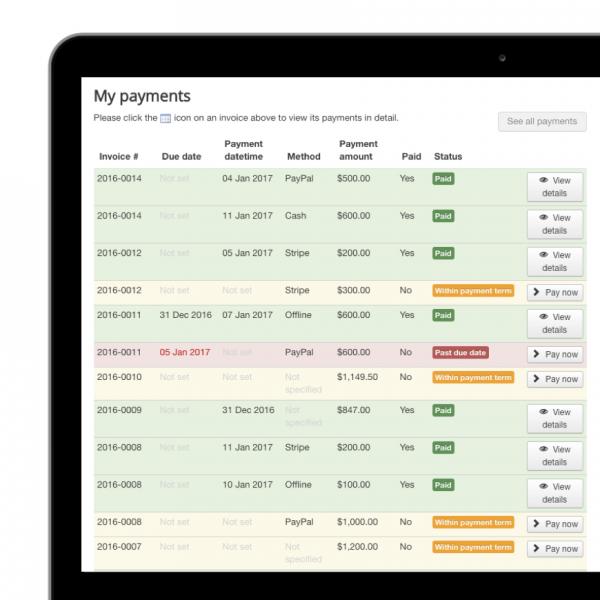Click payment datetime 04 Jan 2017
600x600 pixels.
[247, 178]
